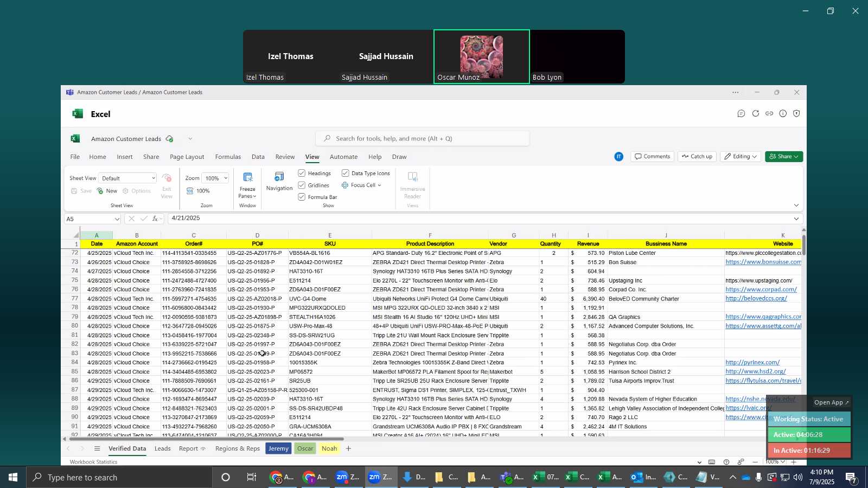The height and width of the screenshot is (488, 868).
Task: Click the Excel app logo icon
Action: [75, 139]
